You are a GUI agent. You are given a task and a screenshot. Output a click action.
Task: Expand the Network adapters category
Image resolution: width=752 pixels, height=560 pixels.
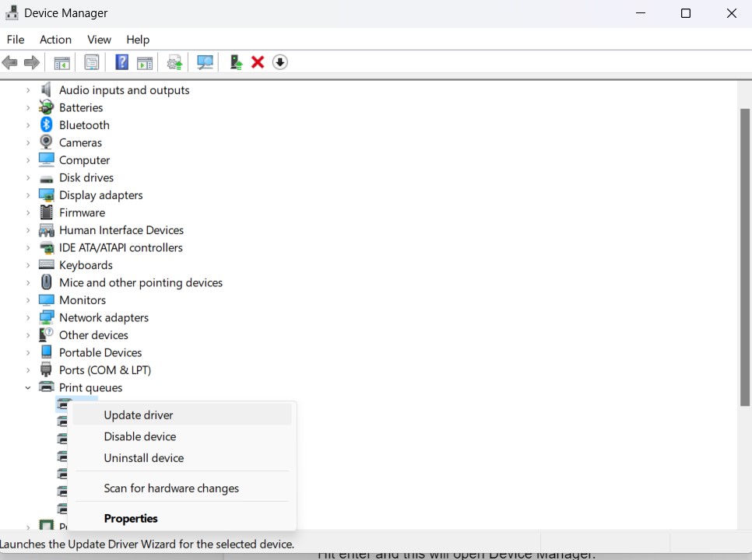pyautogui.click(x=28, y=317)
